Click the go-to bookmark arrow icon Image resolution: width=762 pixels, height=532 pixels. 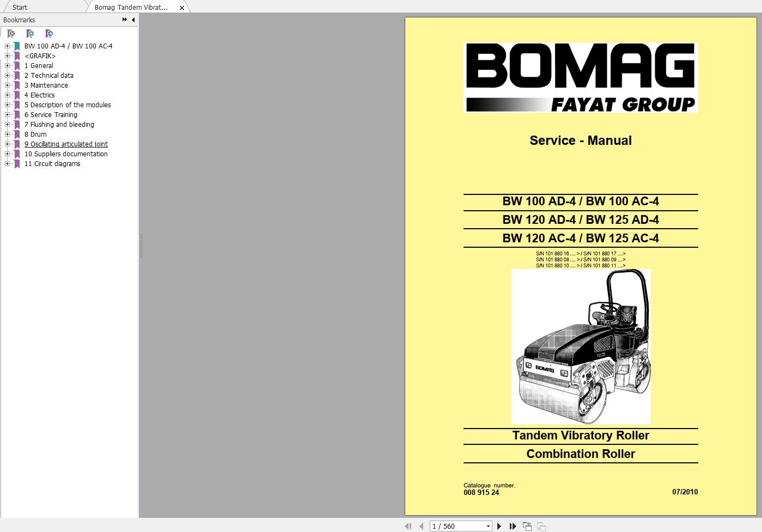tap(49, 34)
